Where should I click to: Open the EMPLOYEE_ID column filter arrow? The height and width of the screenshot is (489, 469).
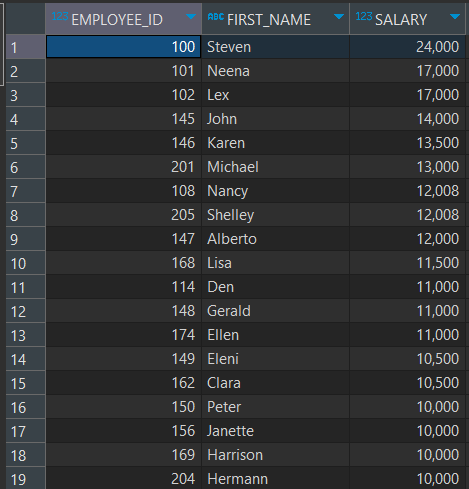(x=191, y=17)
